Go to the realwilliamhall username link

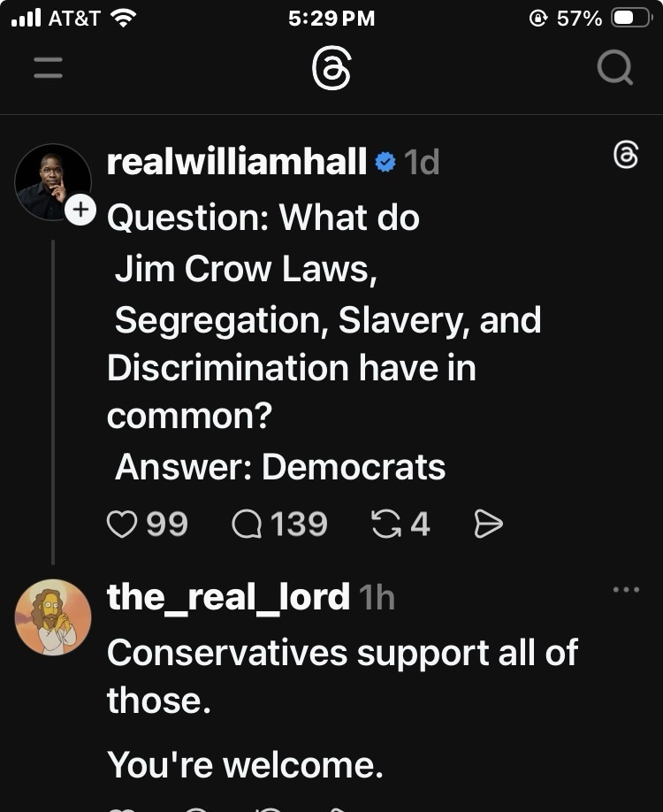point(236,162)
